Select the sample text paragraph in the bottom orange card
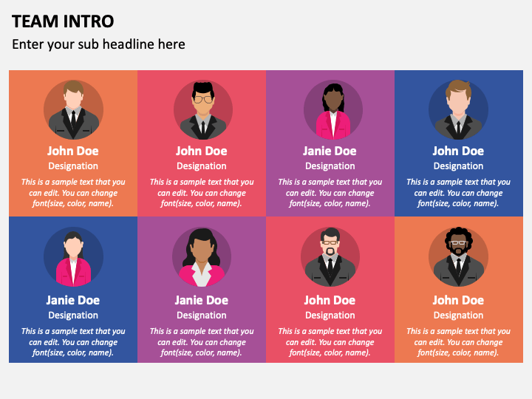 click(x=458, y=342)
